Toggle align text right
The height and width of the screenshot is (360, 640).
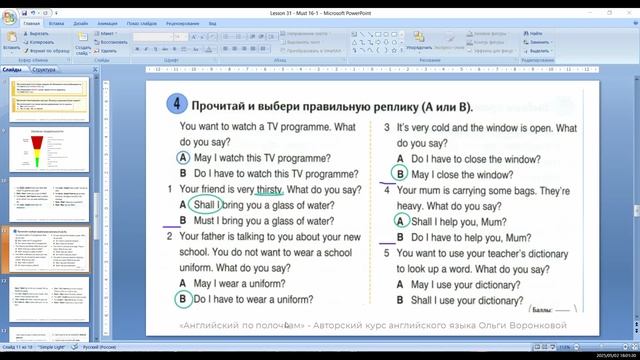[x=244, y=49]
